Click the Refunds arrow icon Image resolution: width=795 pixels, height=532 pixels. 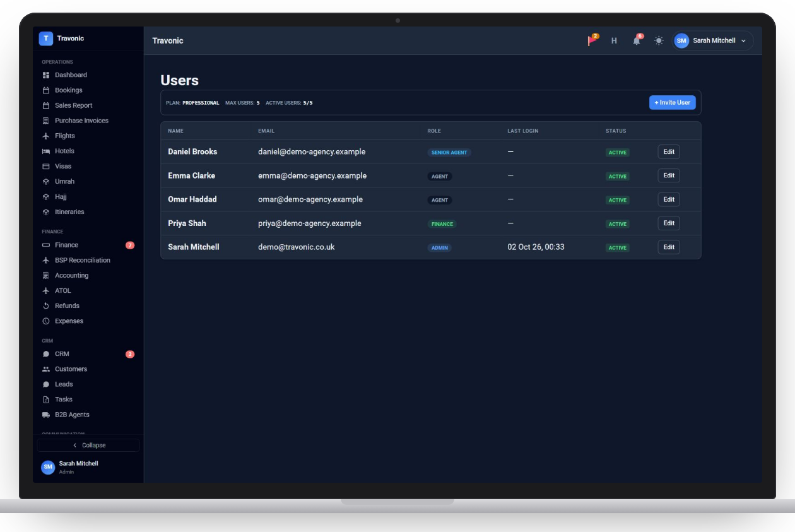click(x=45, y=305)
